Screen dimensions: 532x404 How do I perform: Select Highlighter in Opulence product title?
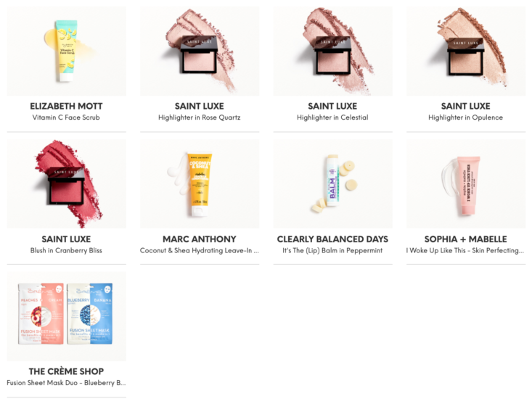[x=465, y=118]
